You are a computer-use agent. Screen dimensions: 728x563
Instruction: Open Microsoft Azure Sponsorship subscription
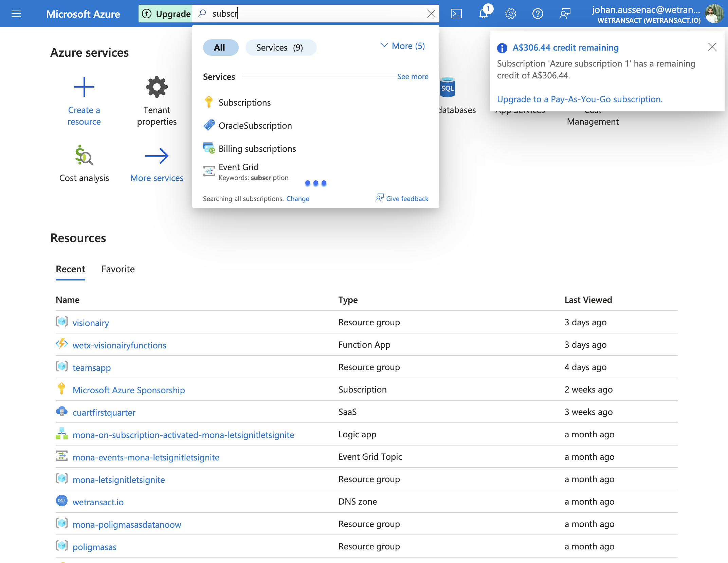[x=129, y=390]
